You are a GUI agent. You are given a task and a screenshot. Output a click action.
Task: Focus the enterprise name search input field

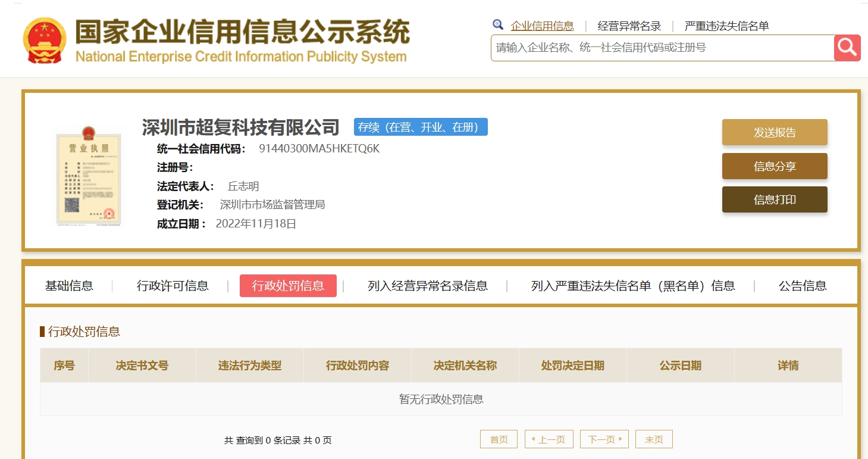click(x=662, y=48)
